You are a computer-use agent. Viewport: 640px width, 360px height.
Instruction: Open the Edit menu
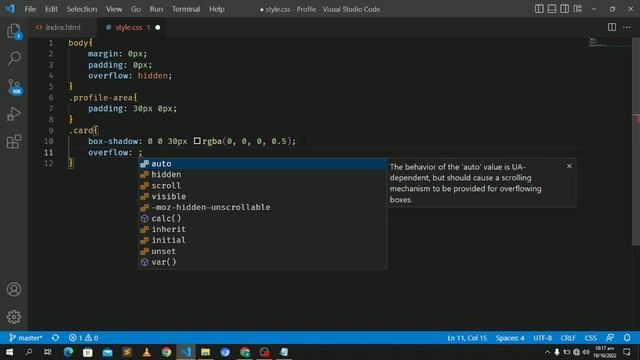click(x=51, y=9)
